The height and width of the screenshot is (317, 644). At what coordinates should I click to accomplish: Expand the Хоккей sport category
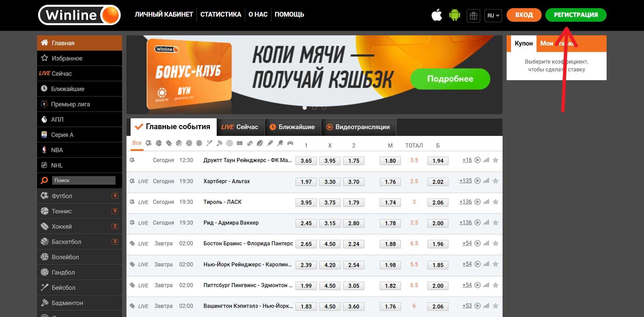tap(80, 226)
